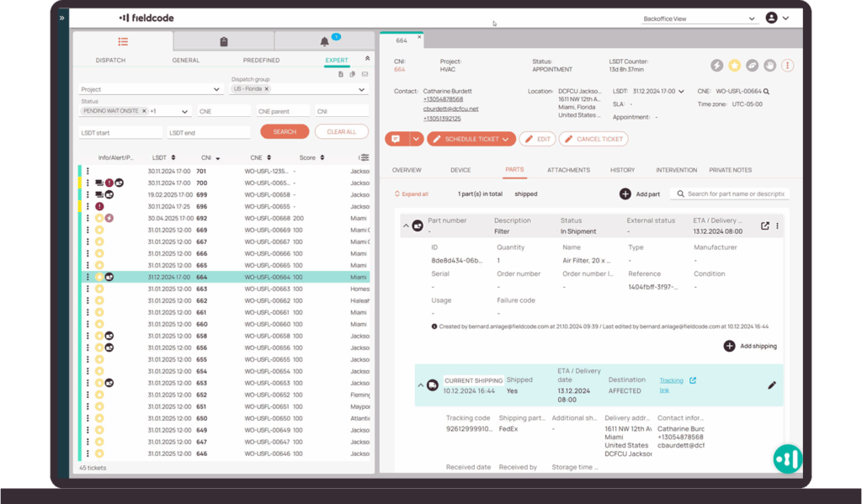
Task: Open the Tracking link
Action: 672,385
